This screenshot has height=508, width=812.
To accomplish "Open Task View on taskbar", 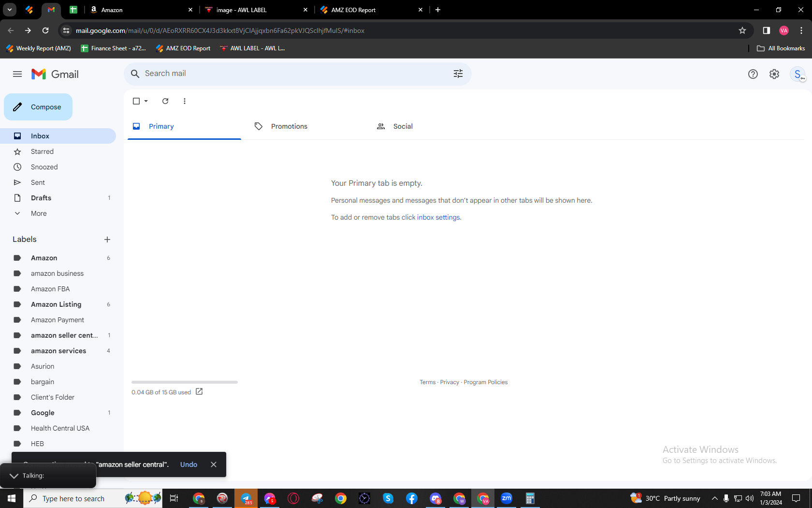I will pos(174,498).
